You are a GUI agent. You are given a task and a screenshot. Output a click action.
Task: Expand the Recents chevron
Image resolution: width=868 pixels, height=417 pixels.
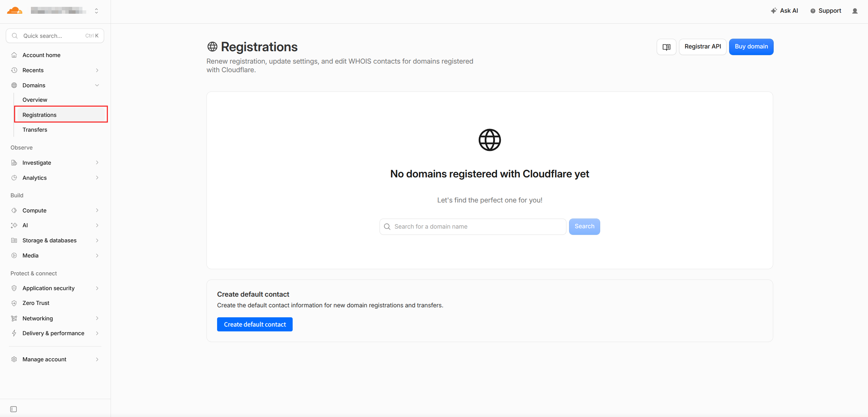coord(97,70)
